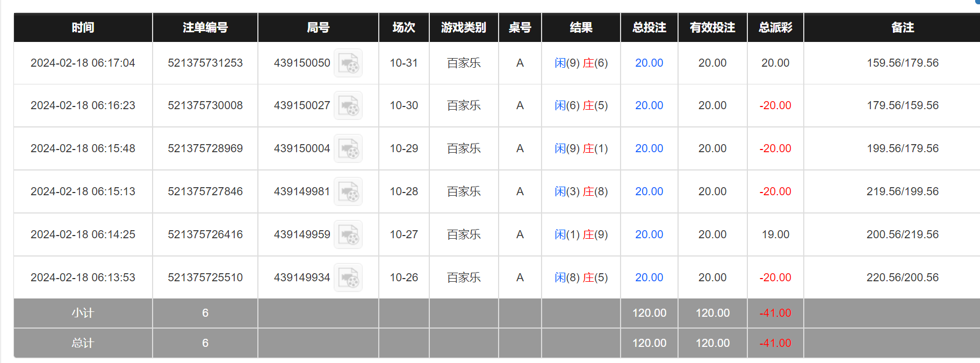Open video replay icon for round 439149959
The image size is (980, 363).
coord(348,234)
